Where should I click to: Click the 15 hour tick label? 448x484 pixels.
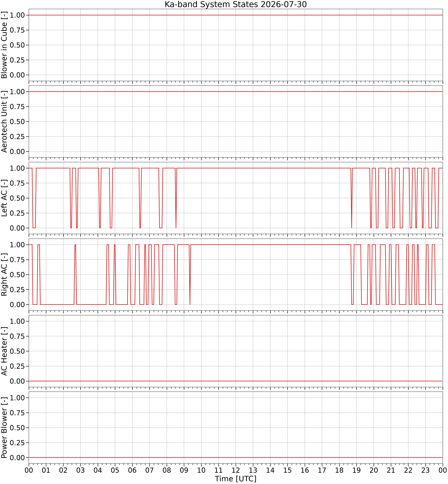[287, 470]
